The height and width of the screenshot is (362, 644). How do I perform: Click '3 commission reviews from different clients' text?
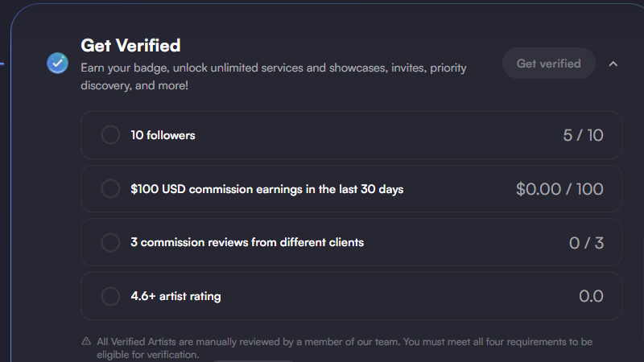click(247, 243)
